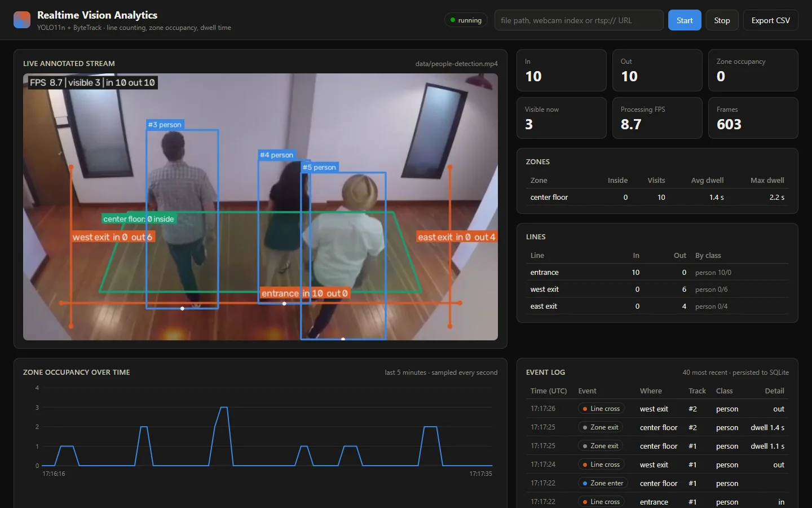Click the "dwell 1.4 s" event detail
Screen dimensions: 812x508
[x=767, y=428]
